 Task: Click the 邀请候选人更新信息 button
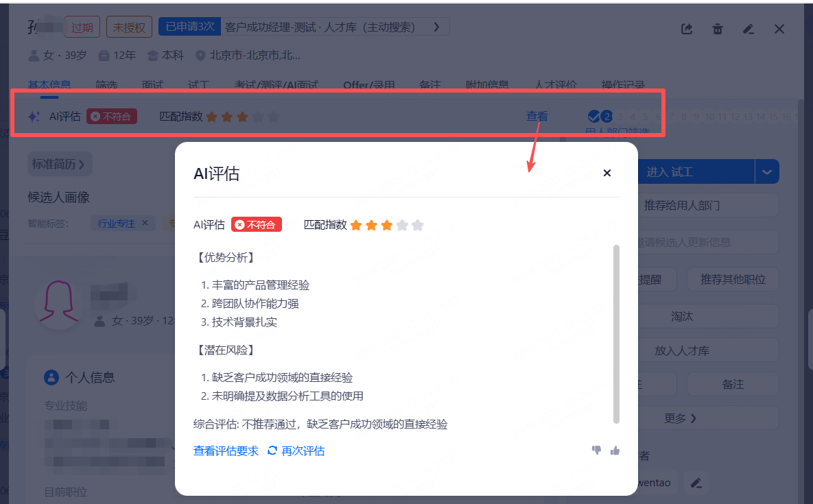pos(708,242)
